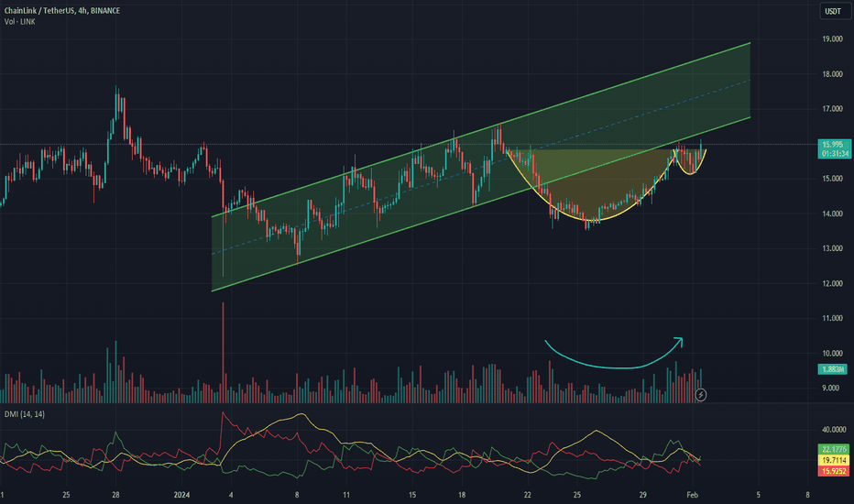Viewport: 854px width, 504px height.
Task: Click the 2024 date axis label
Action: [x=182, y=495]
